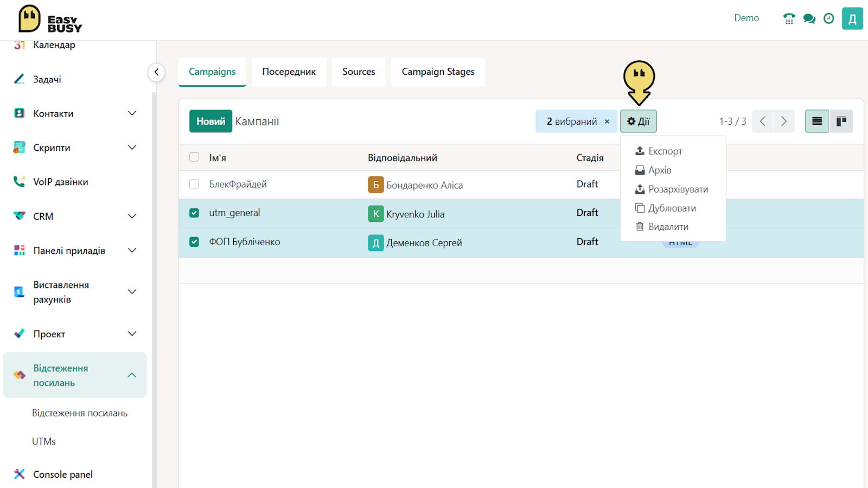Collapse the sidebar with the arrow button
This screenshot has width=868, height=488.
156,72
